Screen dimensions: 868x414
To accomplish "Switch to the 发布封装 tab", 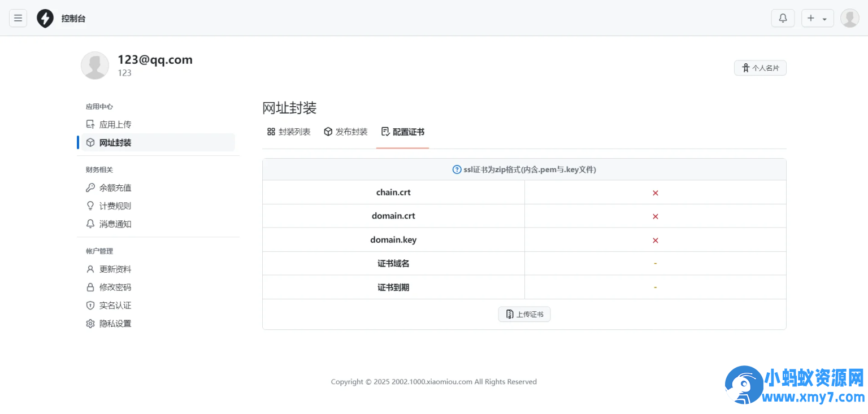I will (x=346, y=132).
